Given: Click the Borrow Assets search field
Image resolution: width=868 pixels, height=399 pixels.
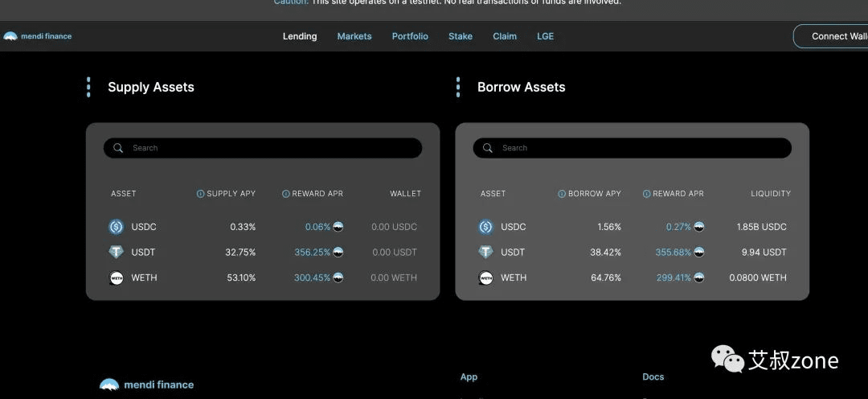Looking at the screenshot, I should [633, 148].
